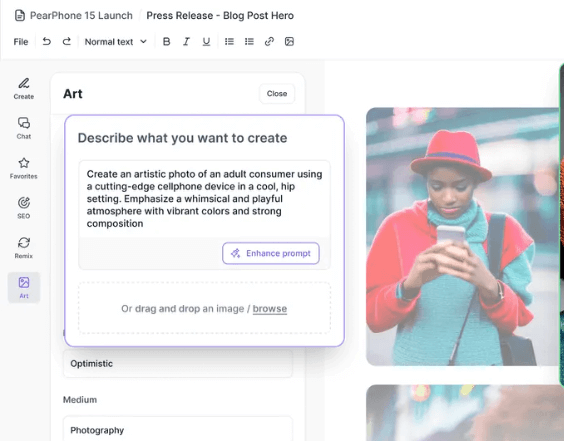This screenshot has width=564, height=441.
Task: Click the redo arrow icon
Action: 67,42
